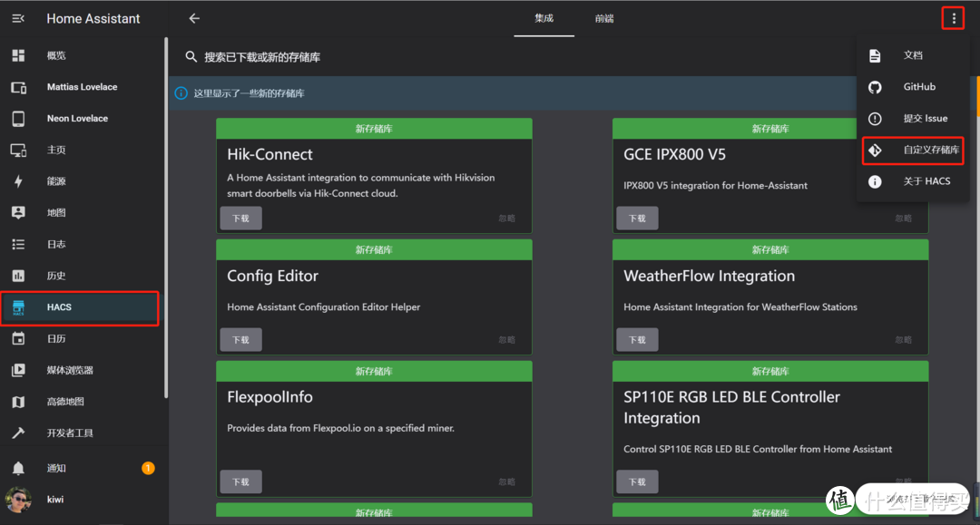Screen dimensions: 980x525
Task: Choose 自定义存储库 menu entry
Action: [913, 150]
